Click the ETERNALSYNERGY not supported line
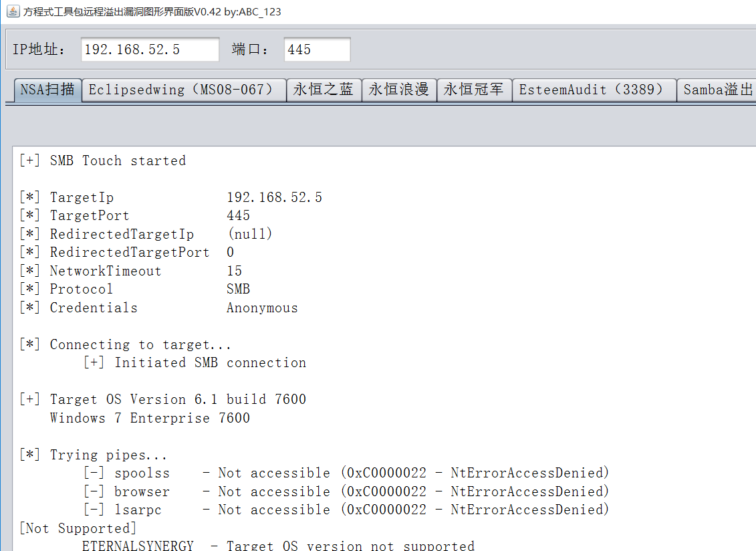 pos(278,545)
